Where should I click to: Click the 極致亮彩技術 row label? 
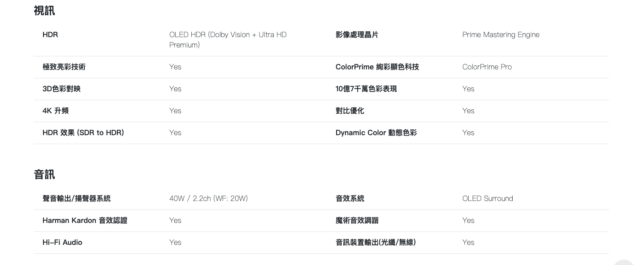click(x=64, y=67)
